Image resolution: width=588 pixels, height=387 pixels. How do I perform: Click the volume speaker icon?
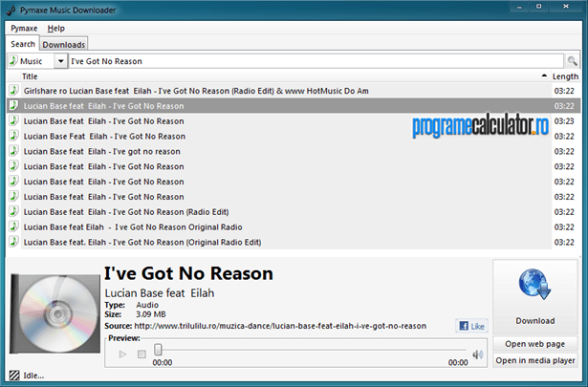pyautogui.click(x=477, y=354)
